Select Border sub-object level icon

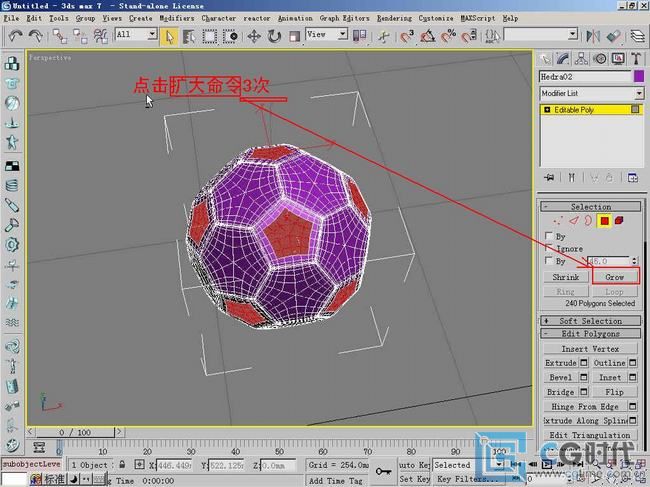(x=589, y=220)
